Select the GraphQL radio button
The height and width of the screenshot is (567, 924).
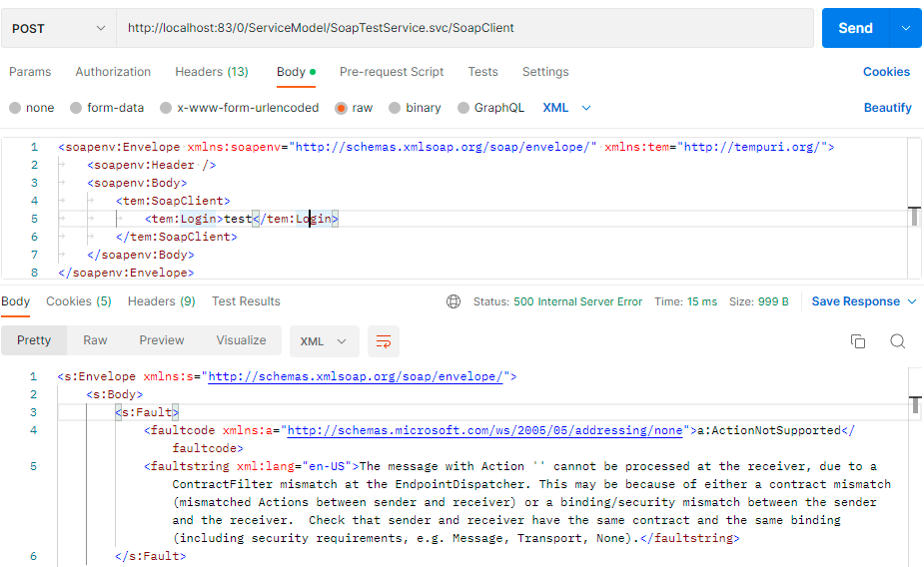click(x=463, y=108)
